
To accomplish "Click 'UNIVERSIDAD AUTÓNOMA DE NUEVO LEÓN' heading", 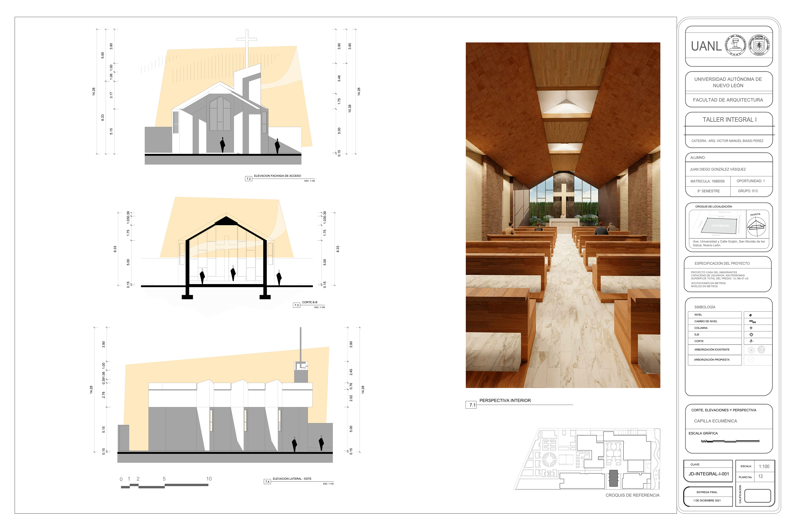I will pos(728,83).
